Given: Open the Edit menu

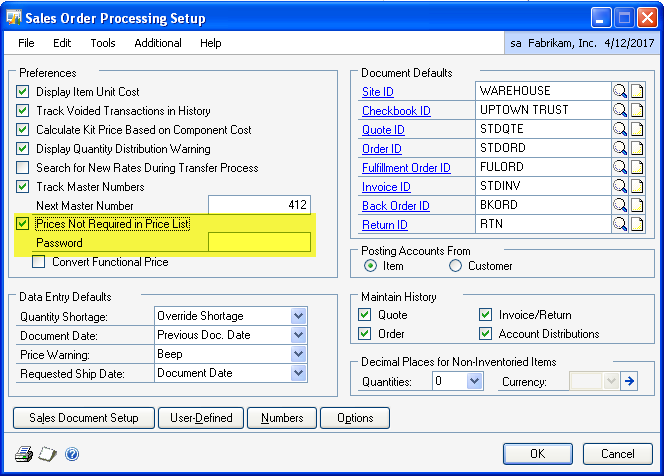Looking at the screenshot, I should pos(62,43).
